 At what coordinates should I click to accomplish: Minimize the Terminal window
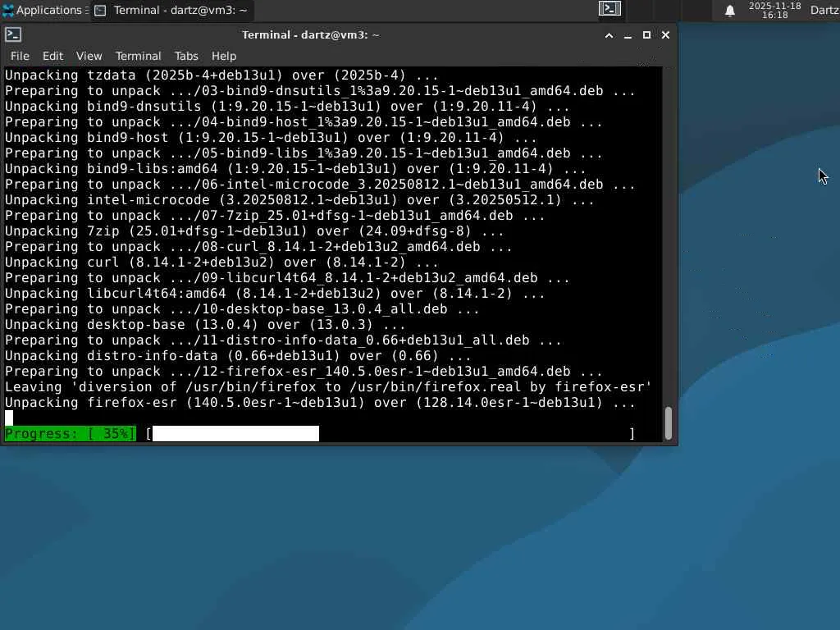point(628,35)
